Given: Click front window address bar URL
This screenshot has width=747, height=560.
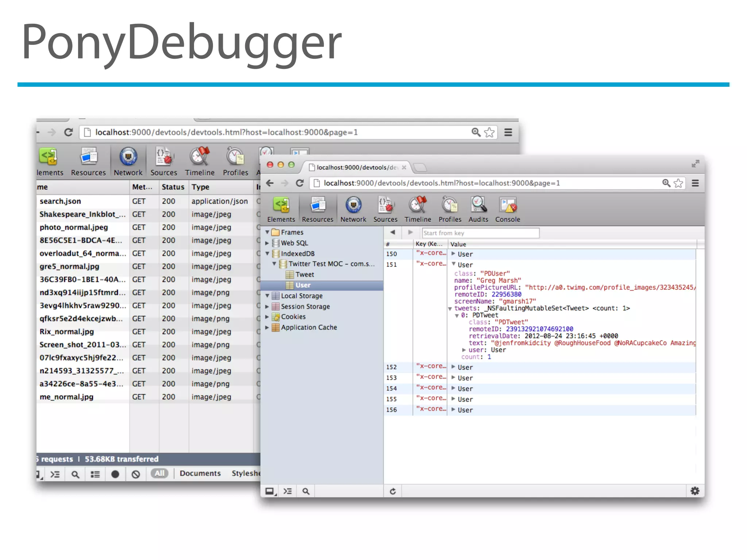Looking at the screenshot, I should tap(442, 183).
